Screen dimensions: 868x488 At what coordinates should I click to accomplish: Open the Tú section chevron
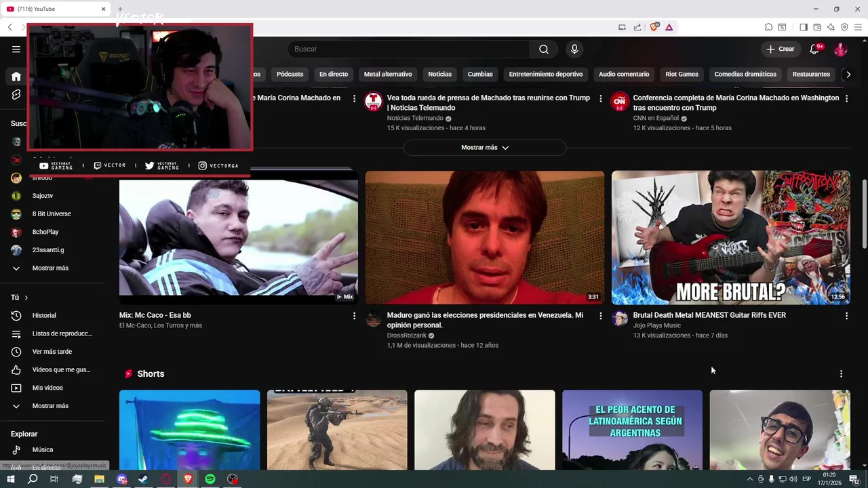click(x=26, y=298)
